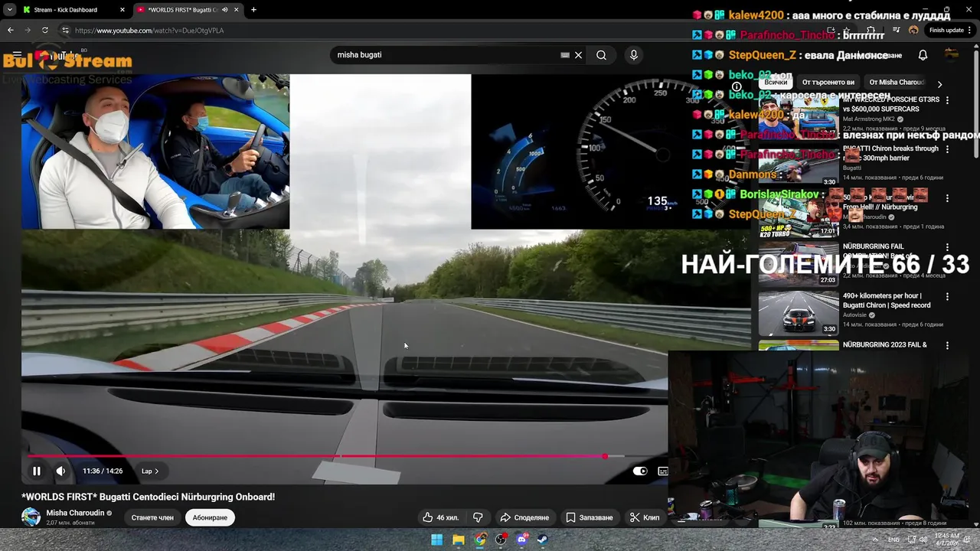The image size is (980, 551).
Task: Mute the video using the volume icon
Action: point(60,471)
